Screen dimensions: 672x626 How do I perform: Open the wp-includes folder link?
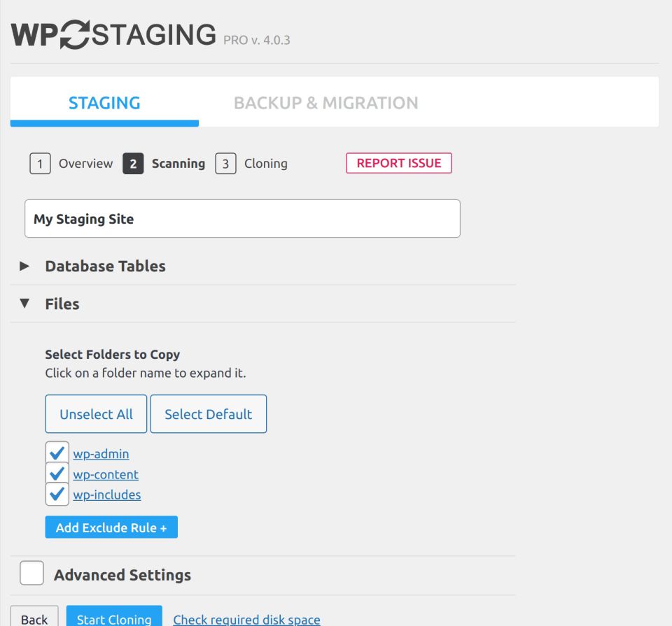coord(107,495)
